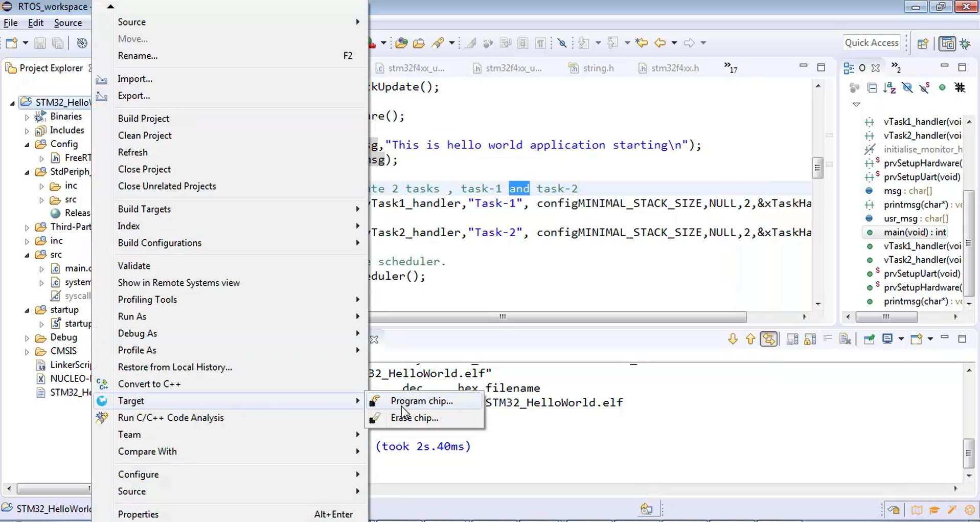Toggle Wrap lines in Console
This screenshot has width=980, height=522.
coord(828,339)
